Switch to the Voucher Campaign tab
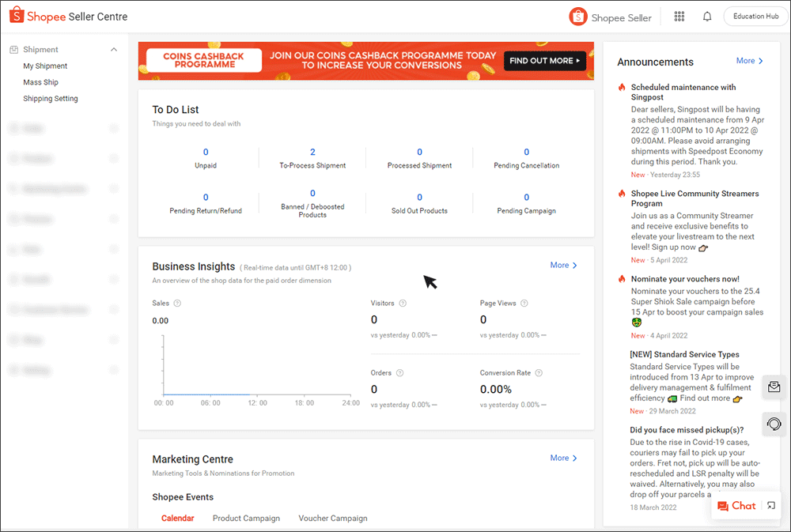 click(x=332, y=518)
